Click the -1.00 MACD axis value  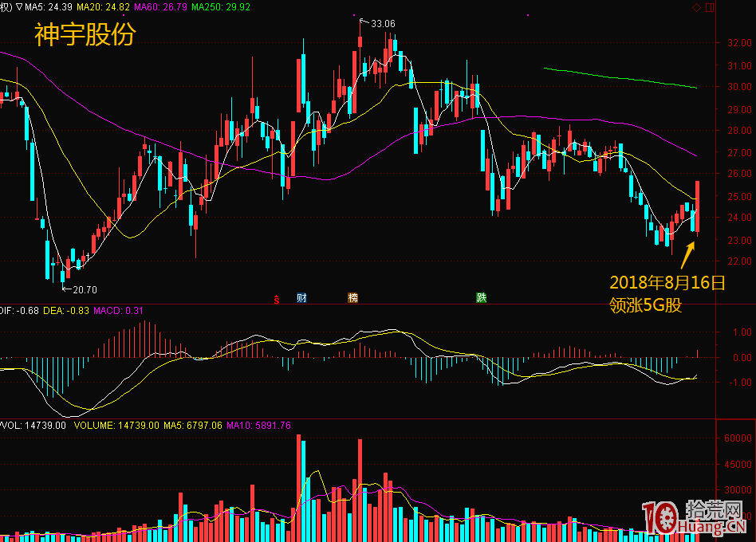pyautogui.click(x=742, y=382)
